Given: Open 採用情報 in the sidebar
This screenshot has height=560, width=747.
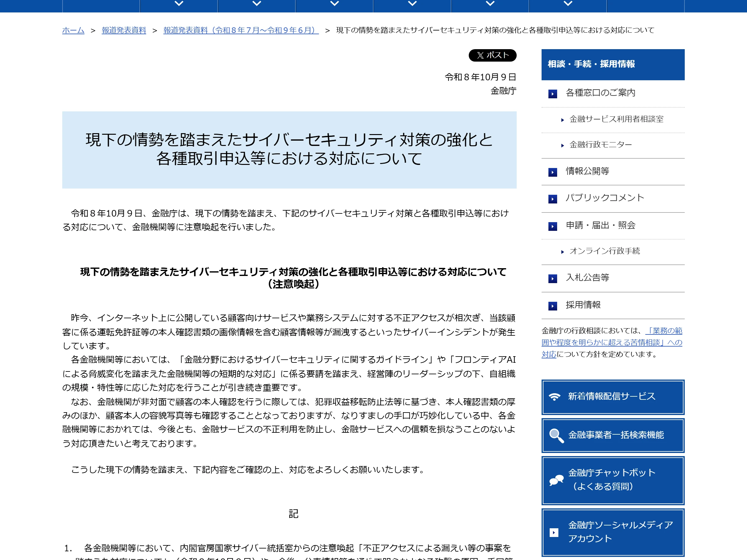Looking at the screenshot, I should point(583,305).
